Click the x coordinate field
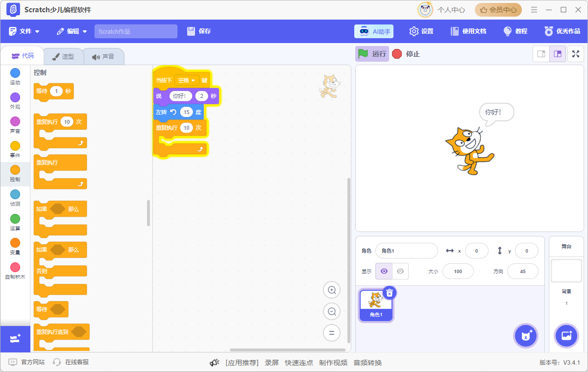This screenshot has width=588, height=372. (x=477, y=251)
